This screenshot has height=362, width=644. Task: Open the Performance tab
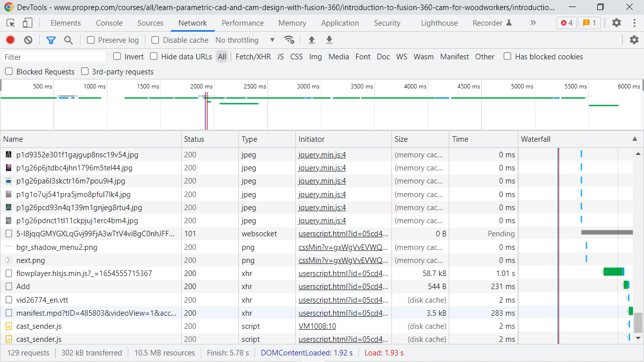pos(243,23)
